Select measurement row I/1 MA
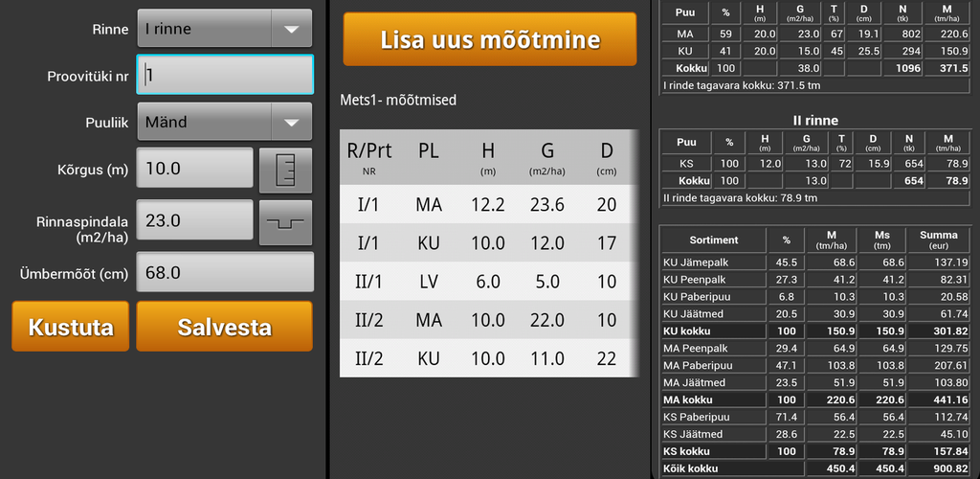The width and height of the screenshot is (980, 479). coord(489,205)
